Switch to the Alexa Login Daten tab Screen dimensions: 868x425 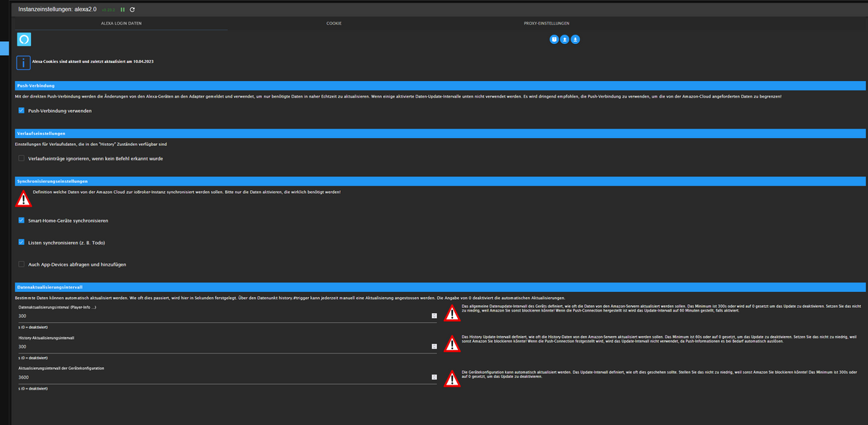click(x=121, y=23)
